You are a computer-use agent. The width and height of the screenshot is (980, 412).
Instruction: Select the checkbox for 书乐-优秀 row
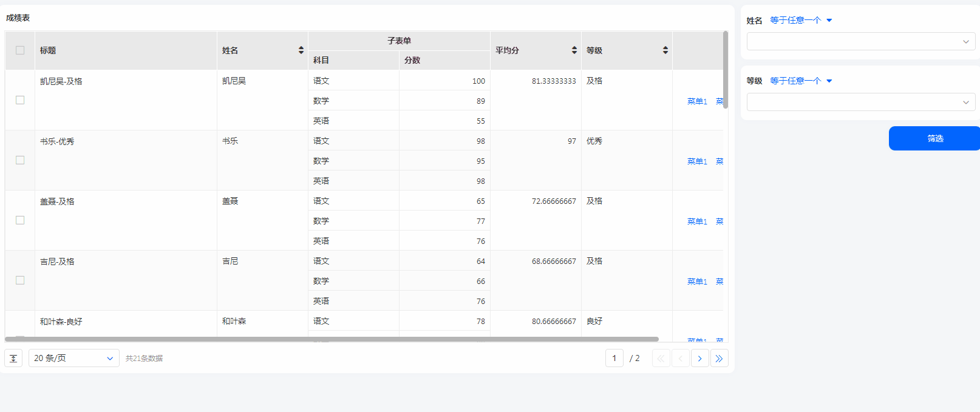coord(20,160)
